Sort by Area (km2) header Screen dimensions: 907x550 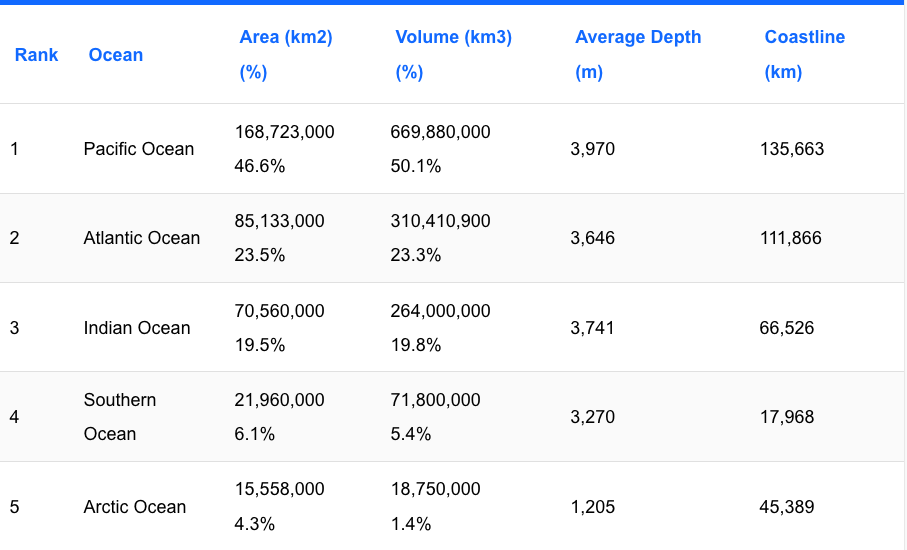tap(286, 38)
